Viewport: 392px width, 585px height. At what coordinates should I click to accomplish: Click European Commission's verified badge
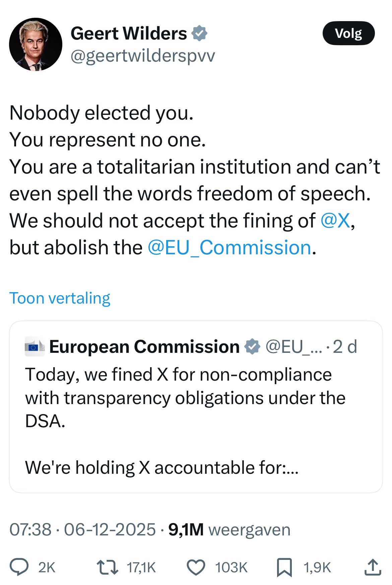coord(252,346)
